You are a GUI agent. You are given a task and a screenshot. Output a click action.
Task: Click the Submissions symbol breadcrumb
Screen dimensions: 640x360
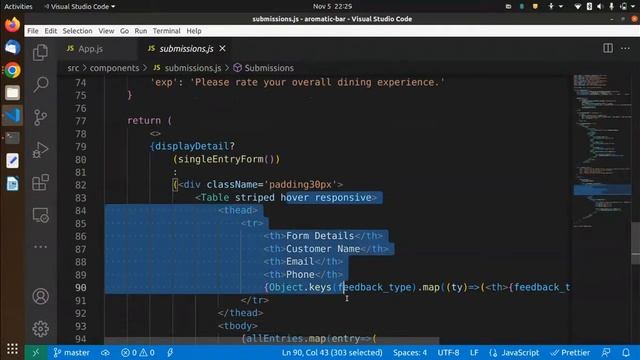tap(269, 68)
